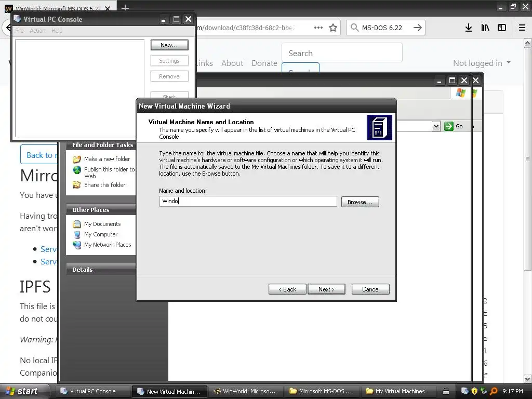532x399 pixels.
Task: Open the browser downloads arrow icon
Action: [469, 28]
